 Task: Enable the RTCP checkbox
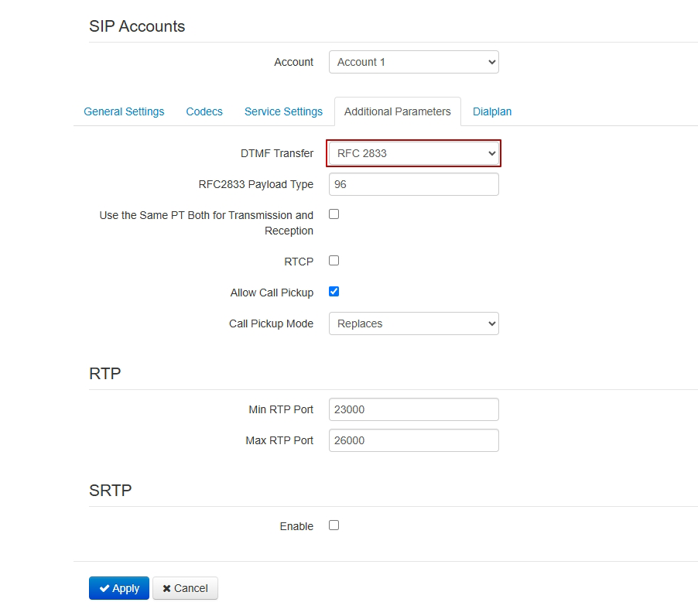(x=334, y=261)
